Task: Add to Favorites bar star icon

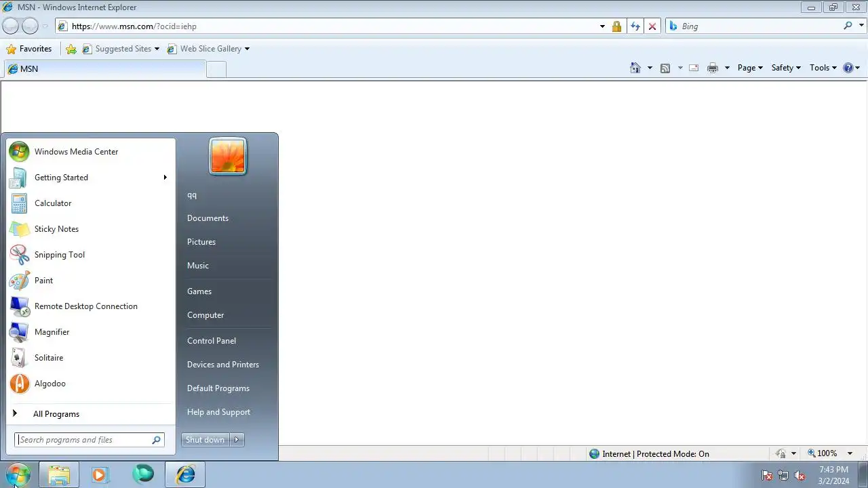Action: [71, 49]
